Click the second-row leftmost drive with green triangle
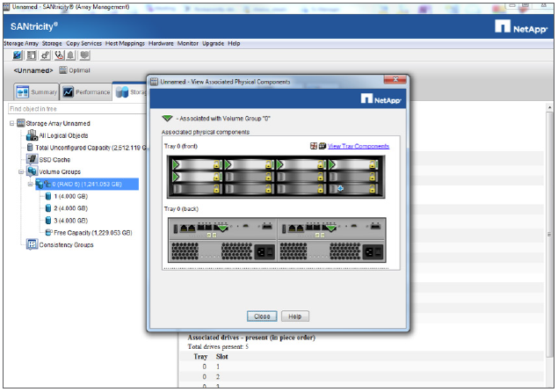 point(197,177)
